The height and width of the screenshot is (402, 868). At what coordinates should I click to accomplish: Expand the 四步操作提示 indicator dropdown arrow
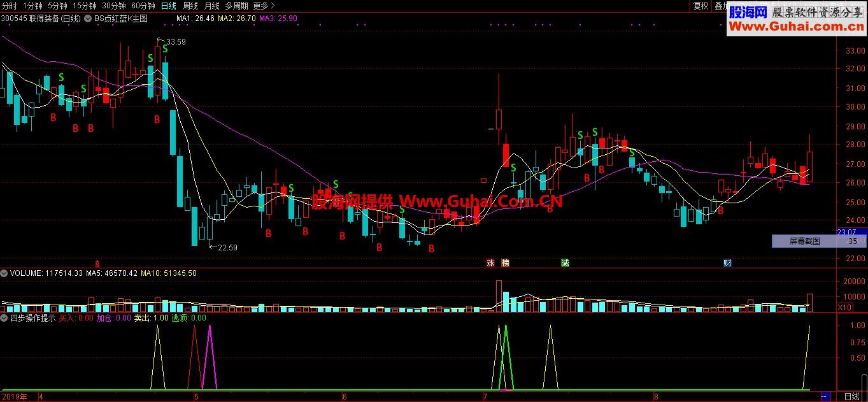[4, 317]
